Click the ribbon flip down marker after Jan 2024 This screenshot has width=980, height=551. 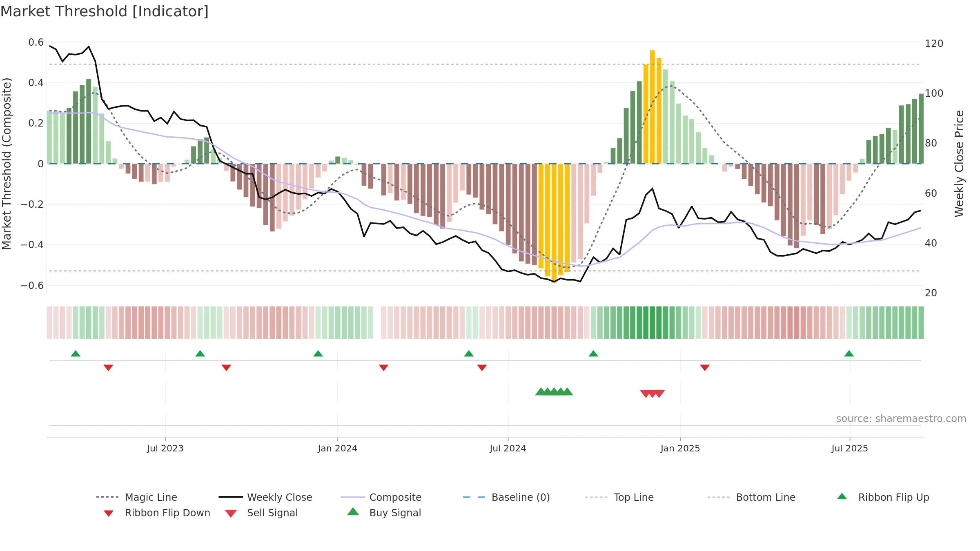[x=383, y=368]
